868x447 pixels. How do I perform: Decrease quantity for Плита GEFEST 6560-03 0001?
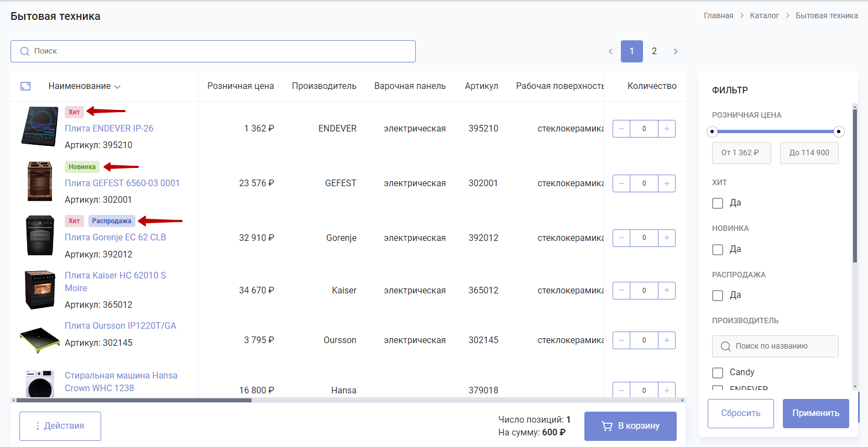[x=621, y=183]
